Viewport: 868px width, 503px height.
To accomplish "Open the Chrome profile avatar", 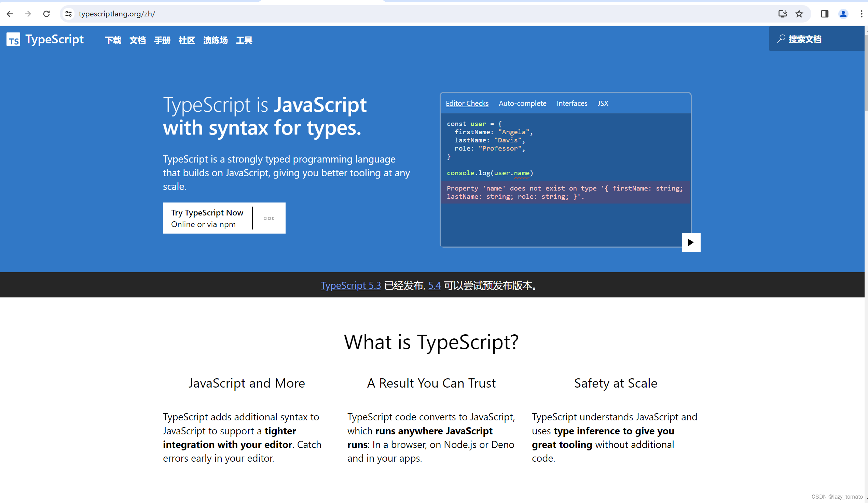I will coord(843,14).
